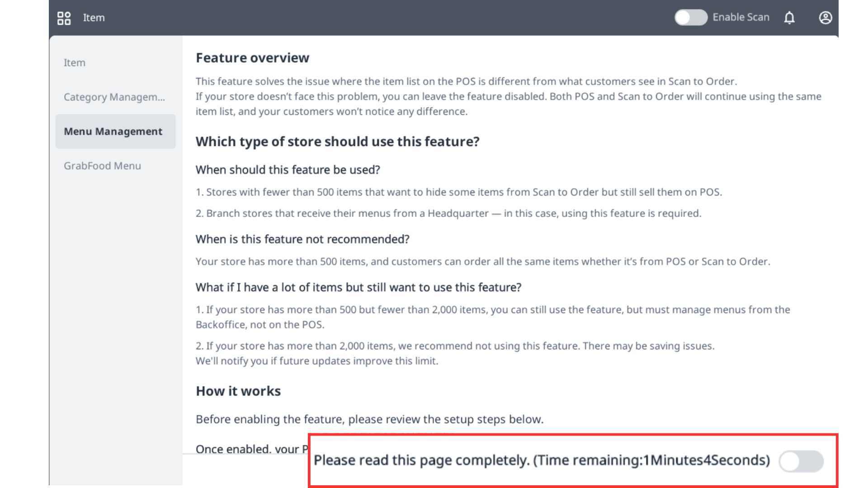Turn on the Enable Scan switch
This screenshot has height=488, width=868.
point(691,18)
